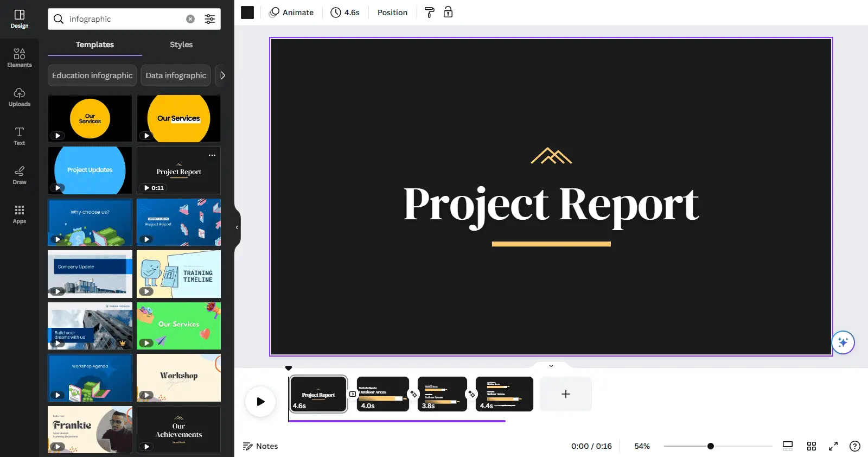868x457 pixels.
Task: Add a new page to timeline
Action: pyautogui.click(x=565, y=394)
